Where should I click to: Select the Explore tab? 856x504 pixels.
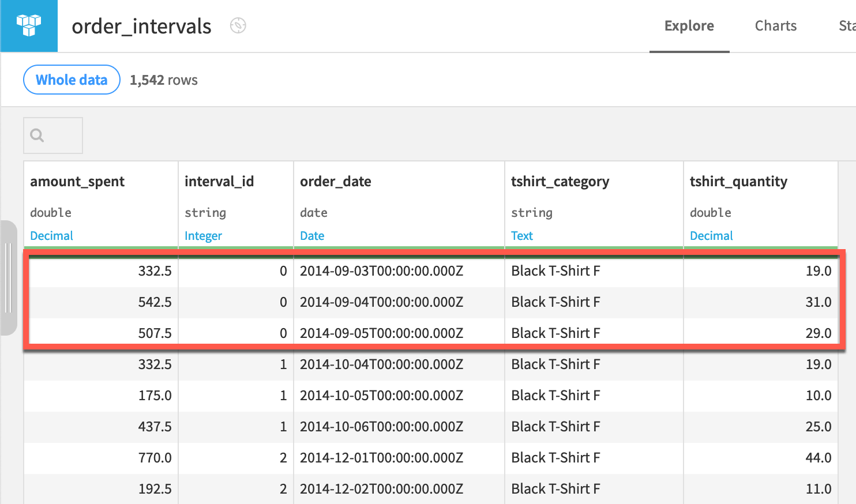[x=689, y=25]
